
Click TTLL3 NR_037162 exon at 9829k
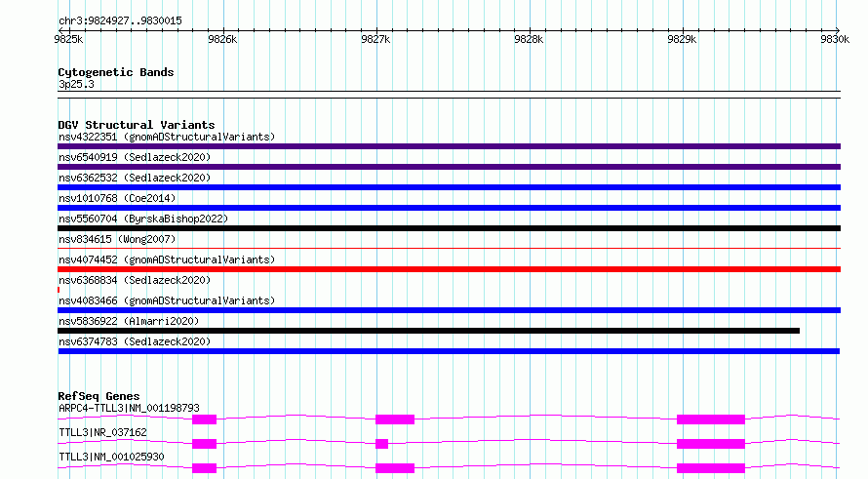[711, 444]
